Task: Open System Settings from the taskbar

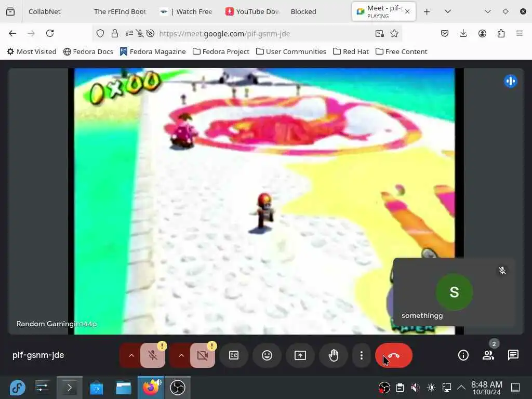Action: point(42,388)
